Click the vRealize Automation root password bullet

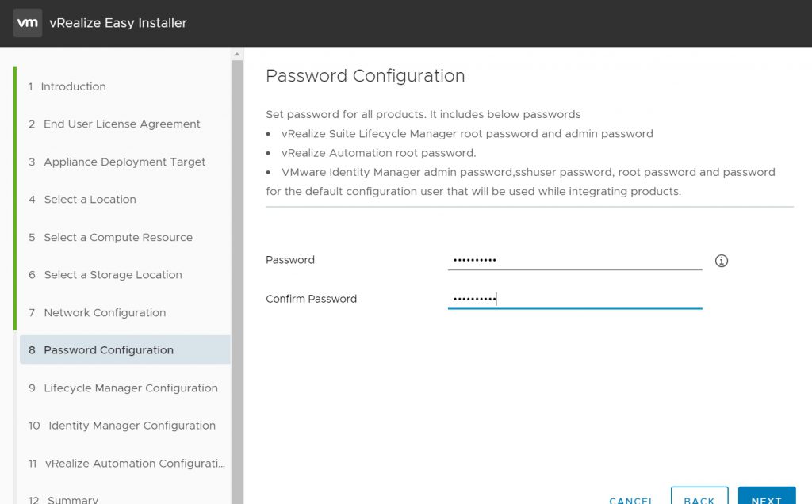(378, 153)
